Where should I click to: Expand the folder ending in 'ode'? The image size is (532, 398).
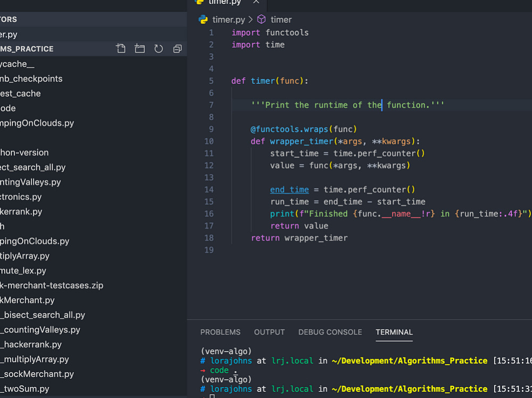point(93,108)
